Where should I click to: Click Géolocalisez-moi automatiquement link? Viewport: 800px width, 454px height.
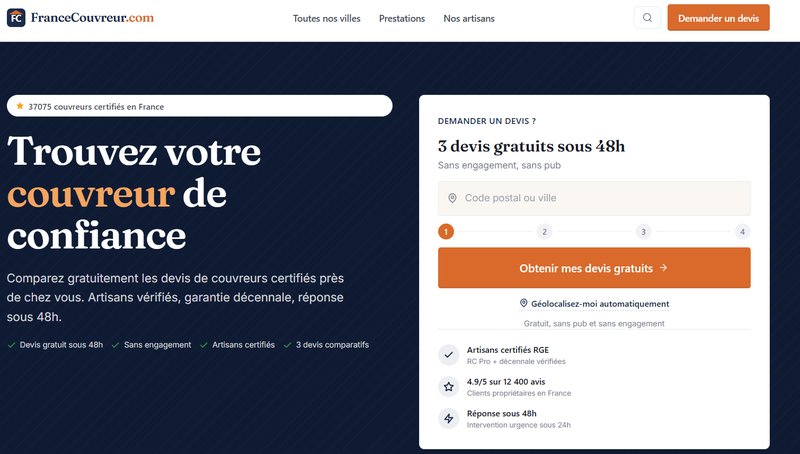[x=594, y=304]
